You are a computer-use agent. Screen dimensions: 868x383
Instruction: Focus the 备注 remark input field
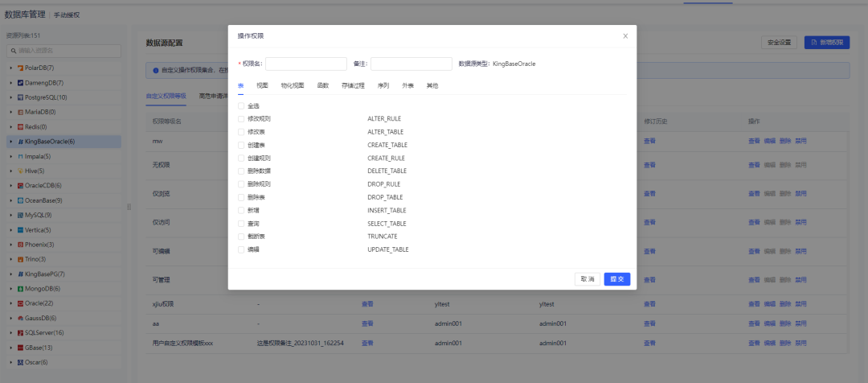411,64
